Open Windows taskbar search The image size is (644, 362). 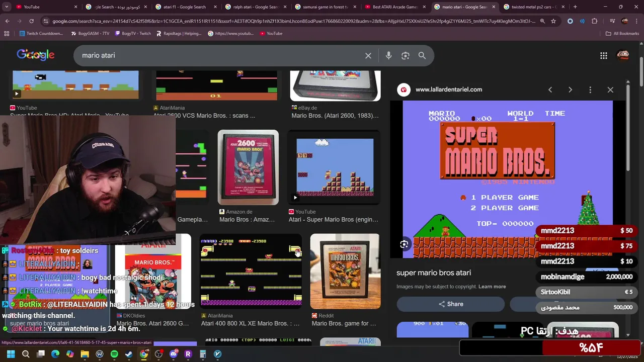26,354
